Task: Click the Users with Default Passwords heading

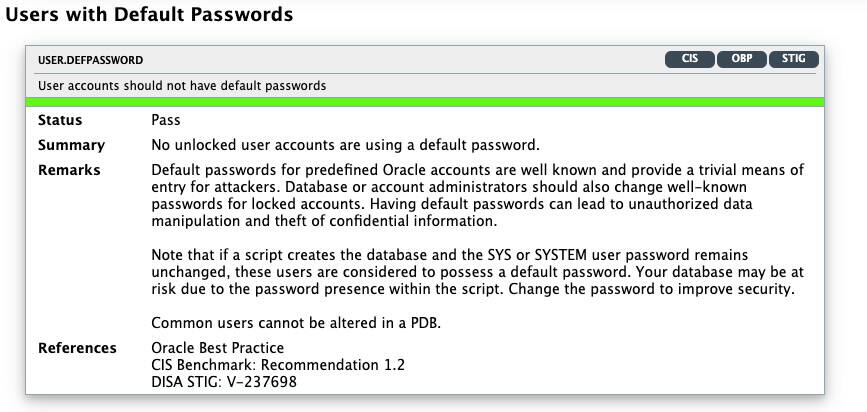Action: click(x=150, y=15)
